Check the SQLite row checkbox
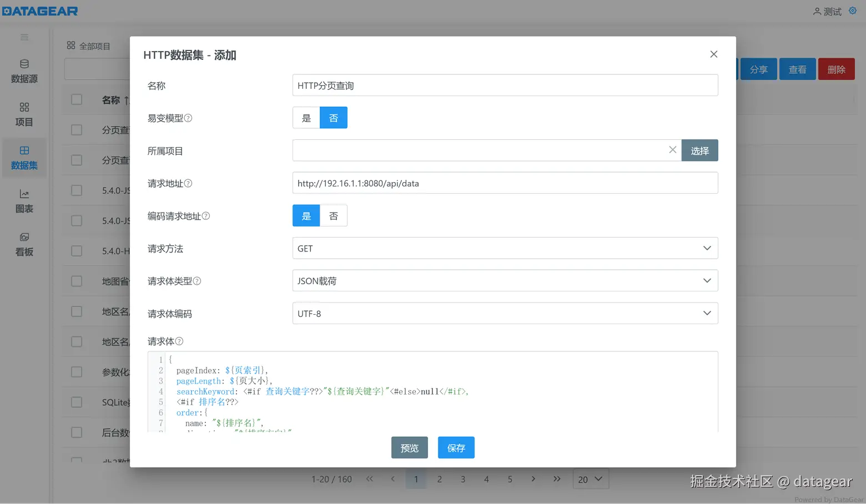This screenshot has width=866, height=504. pyautogui.click(x=77, y=402)
